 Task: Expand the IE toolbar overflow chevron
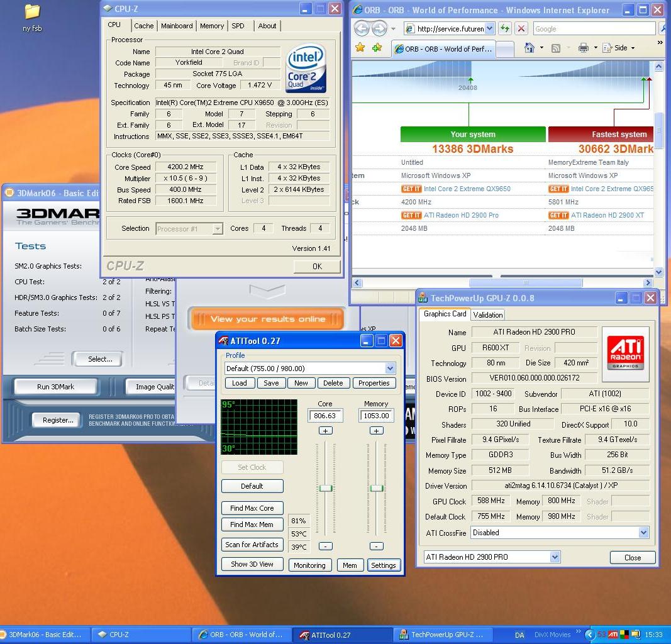pyautogui.click(x=660, y=43)
